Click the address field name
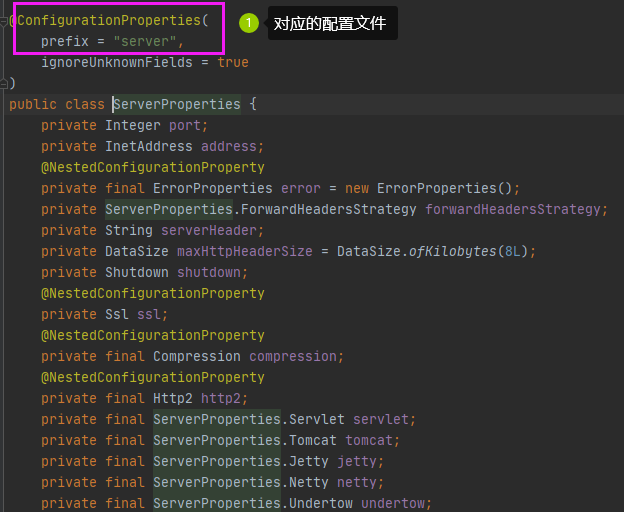 click(229, 146)
